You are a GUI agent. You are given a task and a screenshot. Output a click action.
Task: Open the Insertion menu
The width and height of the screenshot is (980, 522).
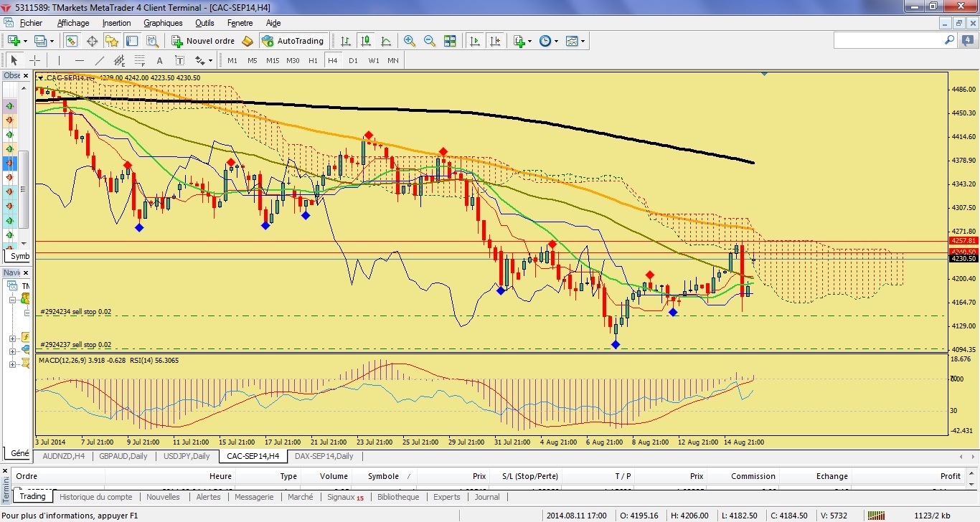point(117,23)
